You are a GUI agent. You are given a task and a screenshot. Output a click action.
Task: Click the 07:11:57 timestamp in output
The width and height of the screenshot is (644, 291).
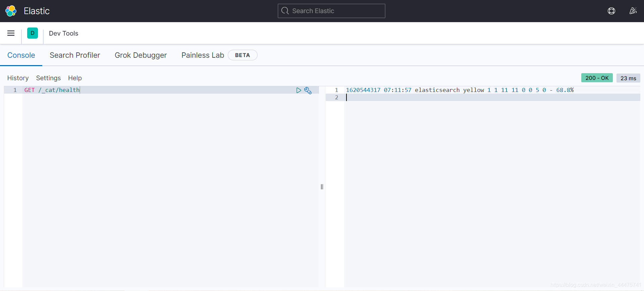point(397,90)
